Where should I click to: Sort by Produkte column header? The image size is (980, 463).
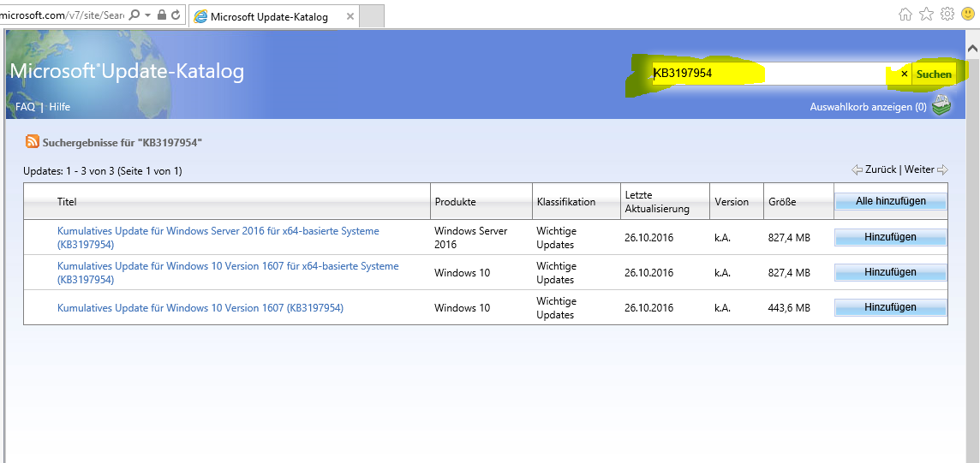pyautogui.click(x=455, y=202)
